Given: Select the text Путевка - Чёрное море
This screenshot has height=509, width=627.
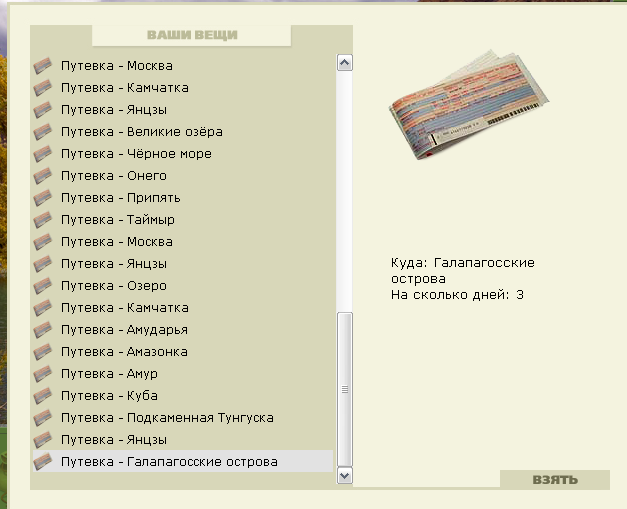Looking at the screenshot, I should click(x=136, y=154).
